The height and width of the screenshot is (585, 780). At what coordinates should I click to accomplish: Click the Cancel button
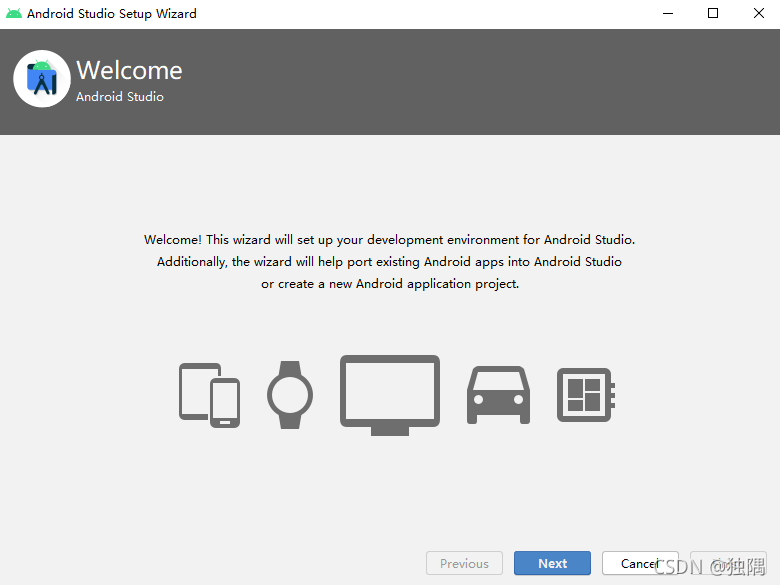click(x=640, y=563)
